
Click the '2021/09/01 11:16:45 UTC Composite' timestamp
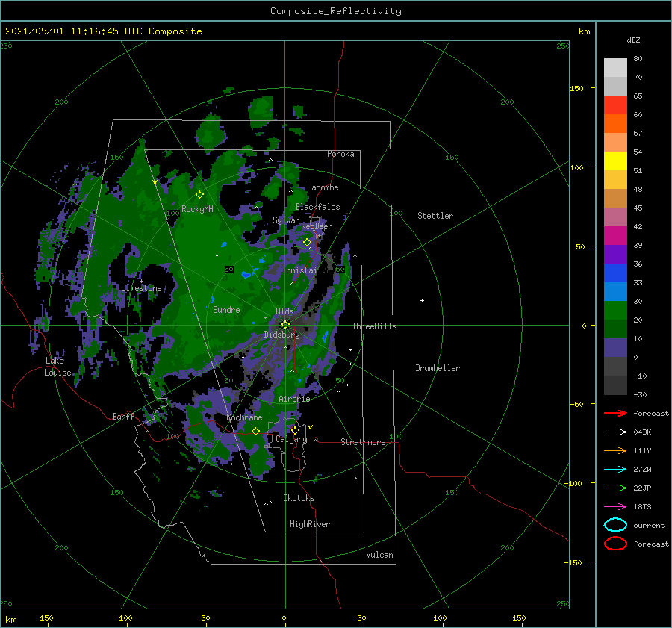point(103,31)
